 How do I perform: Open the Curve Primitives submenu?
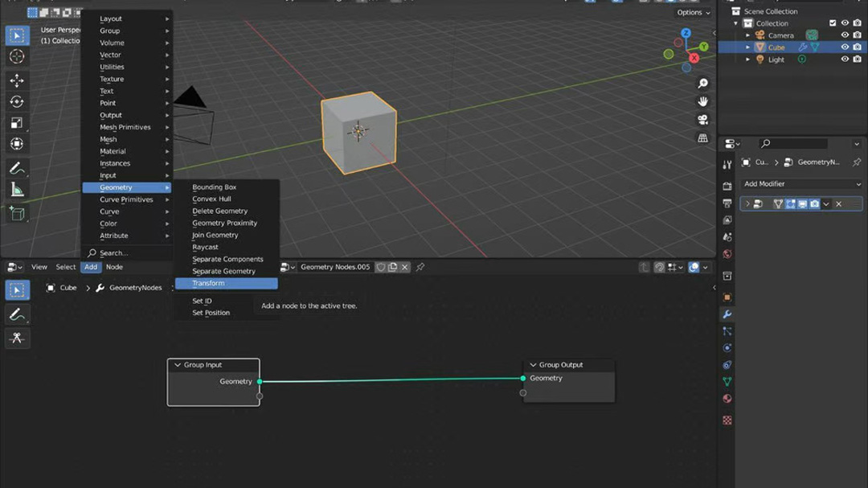click(127, 199)
